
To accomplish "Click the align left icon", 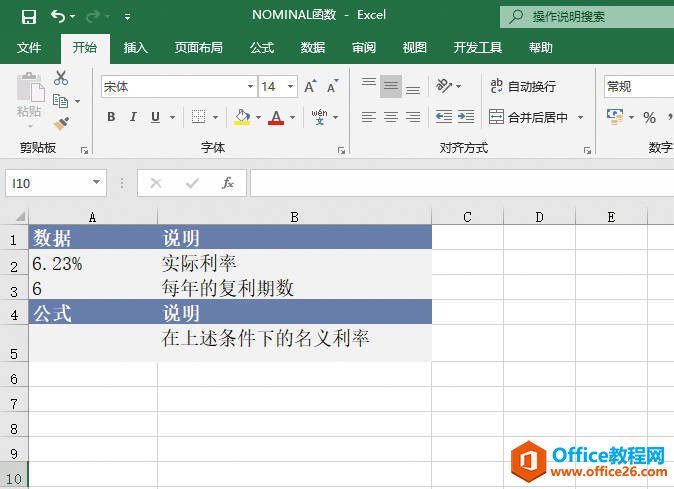I will click(368, 117).
